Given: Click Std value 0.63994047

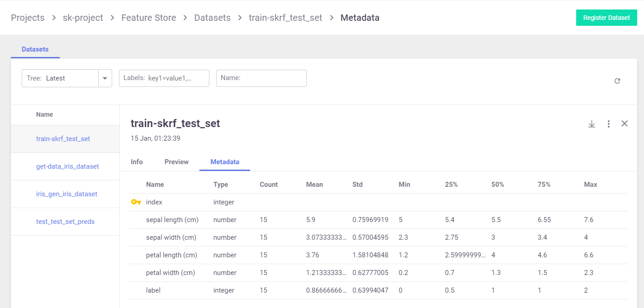Looking at the screenshot, I should click(x=370, y=290).
